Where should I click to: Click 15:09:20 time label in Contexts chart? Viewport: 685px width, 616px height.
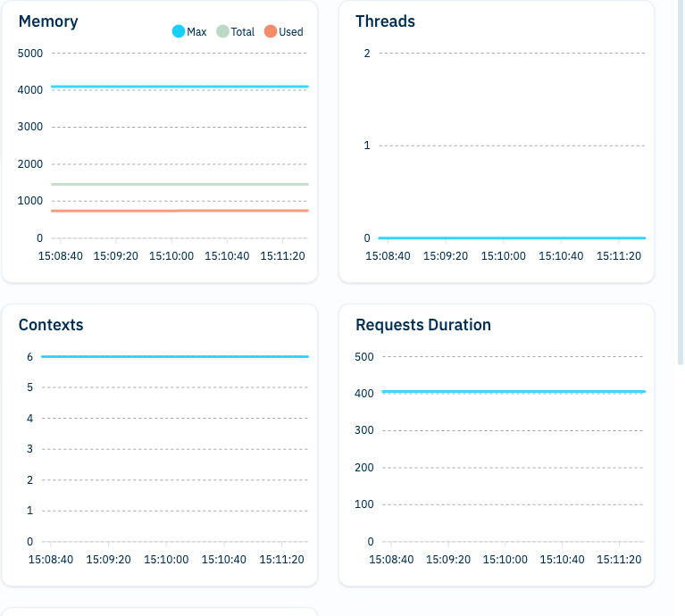tap(109, 560)
